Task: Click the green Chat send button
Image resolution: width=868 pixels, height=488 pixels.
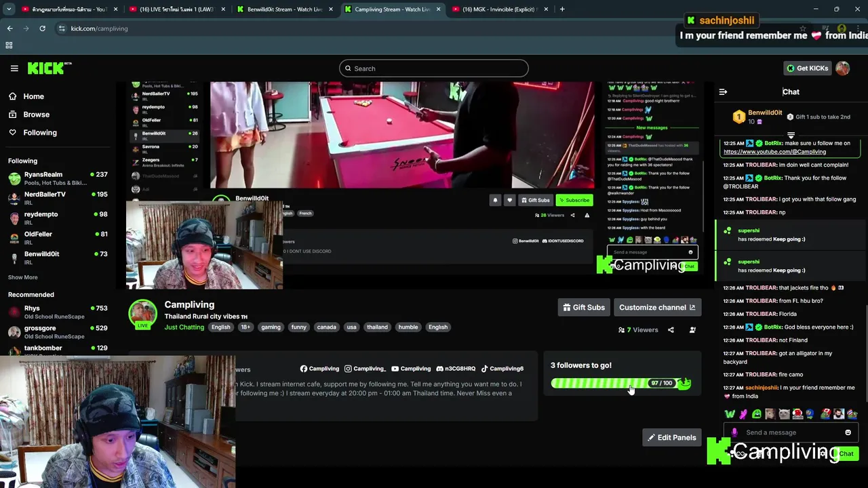Action: [x=846, y=453]
